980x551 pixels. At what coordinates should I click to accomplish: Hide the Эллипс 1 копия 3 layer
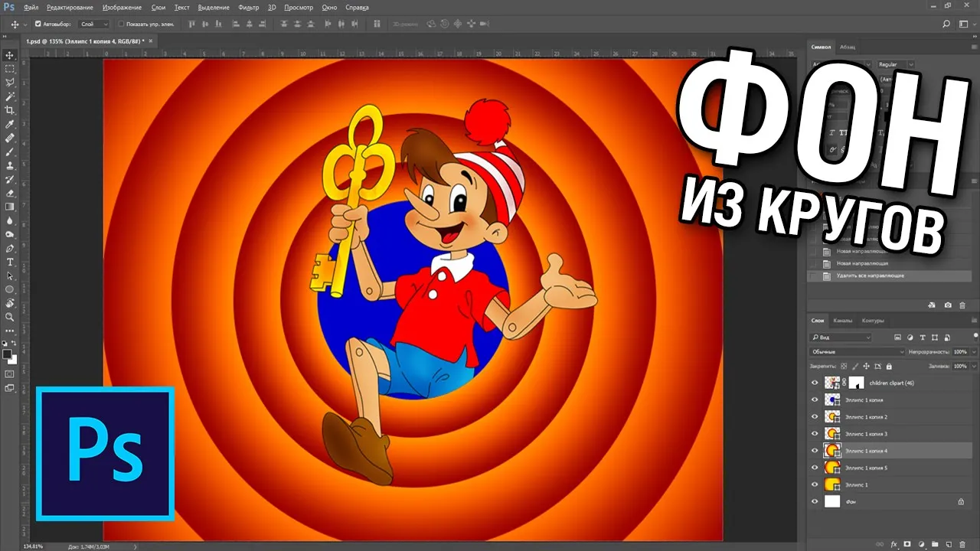tap(815, 434)
